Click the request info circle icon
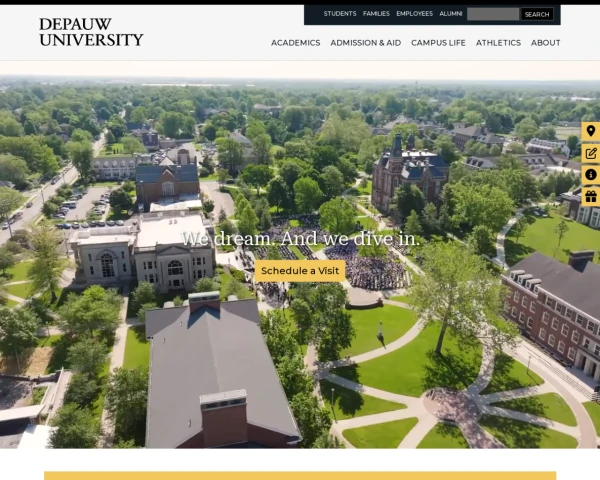 [590, 175]
